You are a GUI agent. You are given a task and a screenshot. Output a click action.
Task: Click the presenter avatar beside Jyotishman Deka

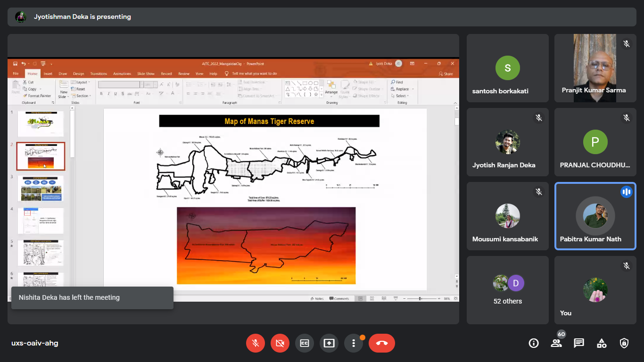21,17
